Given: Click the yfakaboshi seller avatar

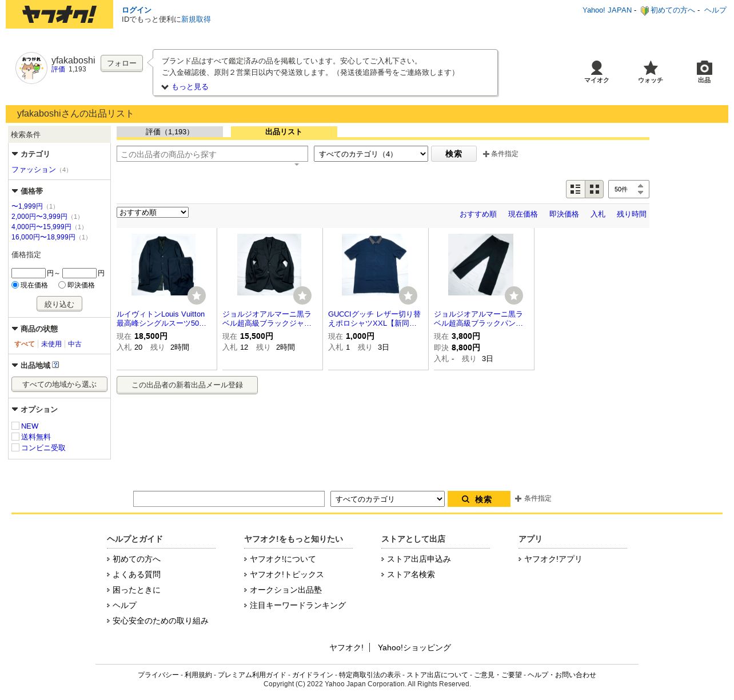Looking at the screenshot, I should 31,68.
